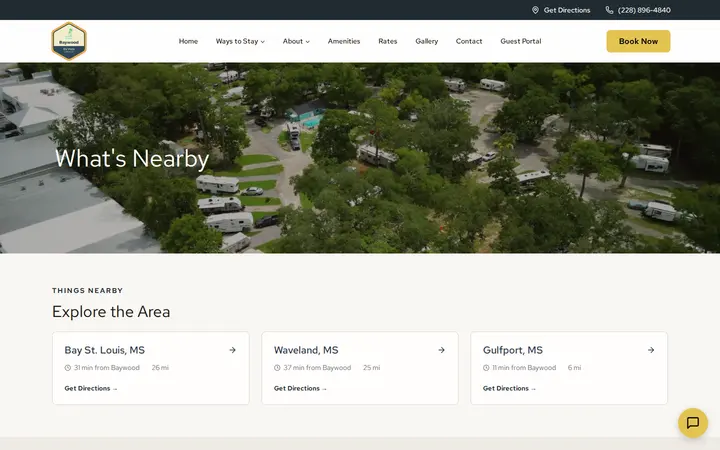Image resolution: width=720 pixels, height=450 pixels.
Task: Click the phone icon in top bar
Action: point(609,10)
